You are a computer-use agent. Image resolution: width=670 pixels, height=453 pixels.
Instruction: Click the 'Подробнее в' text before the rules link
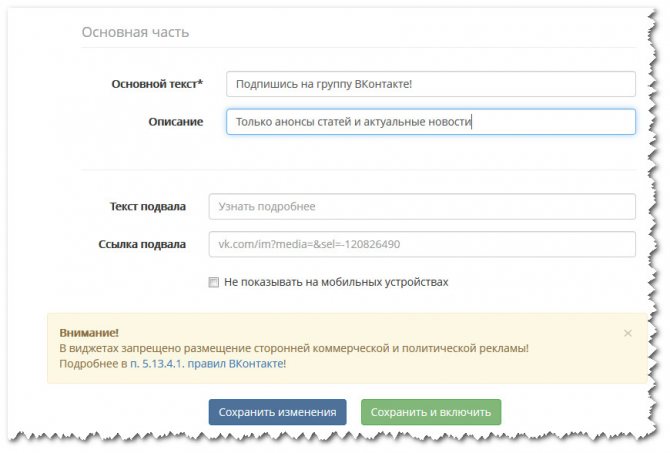pyautogui.click(x=93, y=364)
